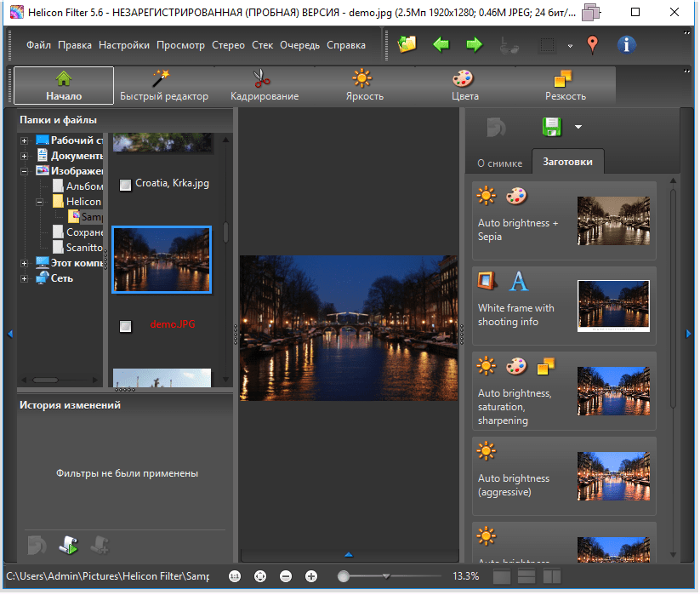This screenshot has height=595, width=700.
Task: Select the Заготовки tab
Action: [x=567, y=162]
